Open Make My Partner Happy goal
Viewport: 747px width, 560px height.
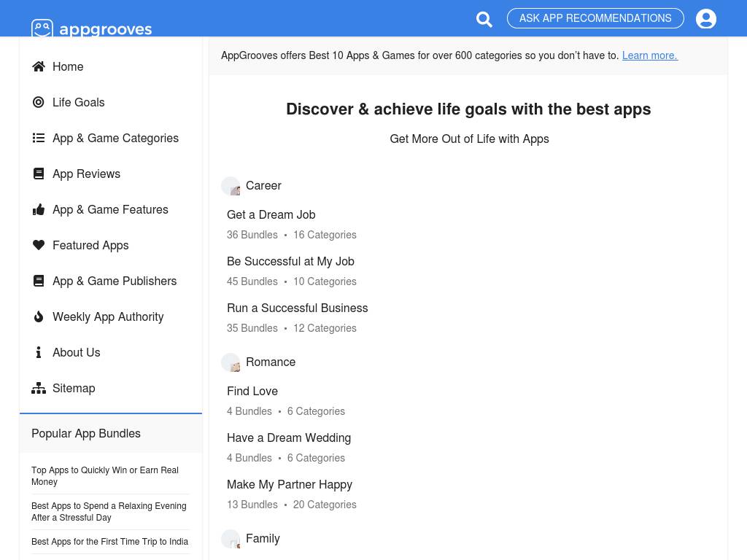coord(289,484)
